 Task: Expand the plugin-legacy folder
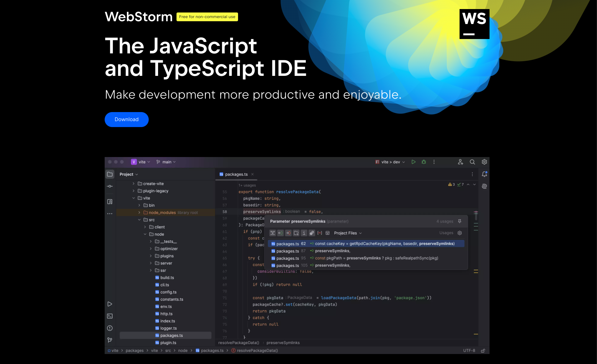point(133,191)
